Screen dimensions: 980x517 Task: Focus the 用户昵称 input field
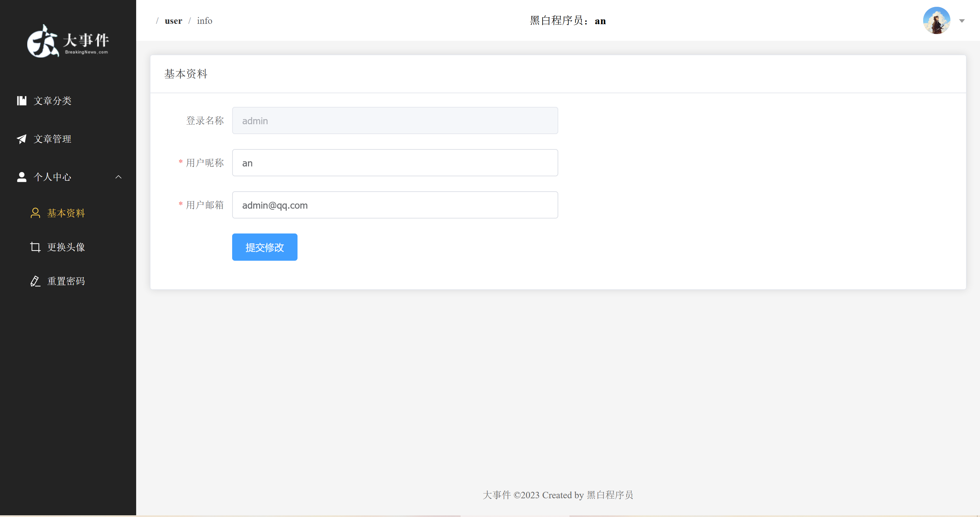[395, 163]
